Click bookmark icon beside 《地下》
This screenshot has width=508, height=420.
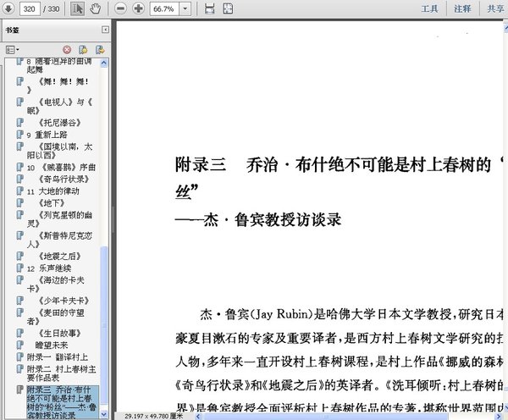(x=20, y=203)
